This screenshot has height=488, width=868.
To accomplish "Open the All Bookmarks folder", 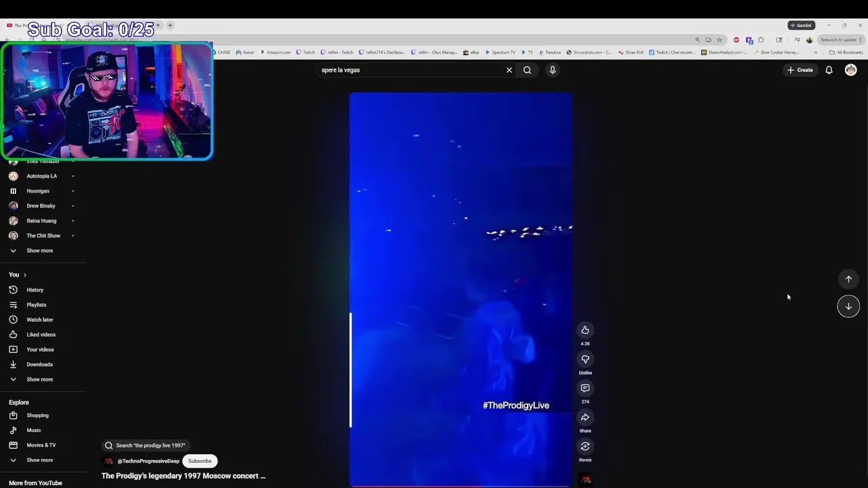I will tap(846, 52).
